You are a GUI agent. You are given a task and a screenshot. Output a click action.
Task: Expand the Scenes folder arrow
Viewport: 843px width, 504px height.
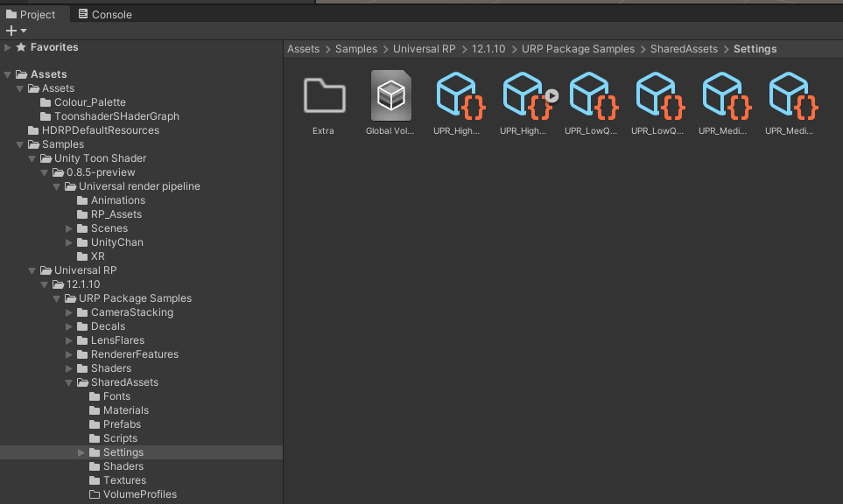pyautogui.click(x=69, y=228)
